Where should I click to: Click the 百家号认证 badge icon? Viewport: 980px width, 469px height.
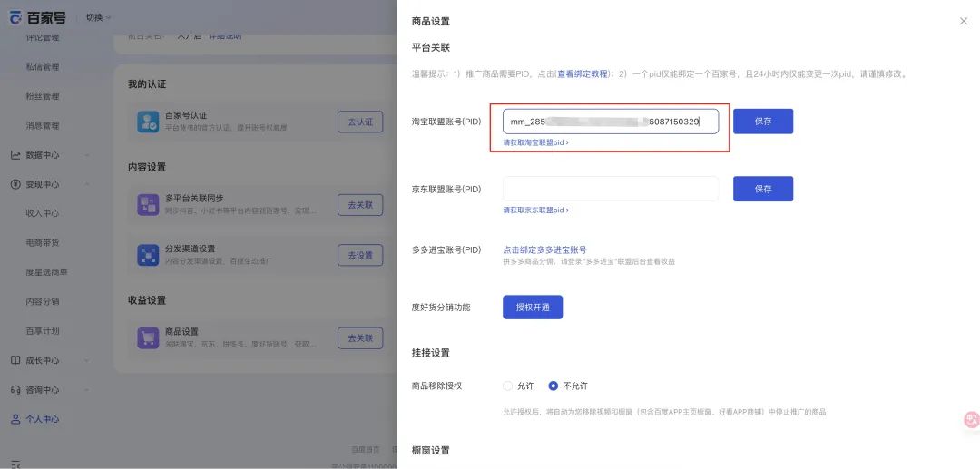click(148, 122)
